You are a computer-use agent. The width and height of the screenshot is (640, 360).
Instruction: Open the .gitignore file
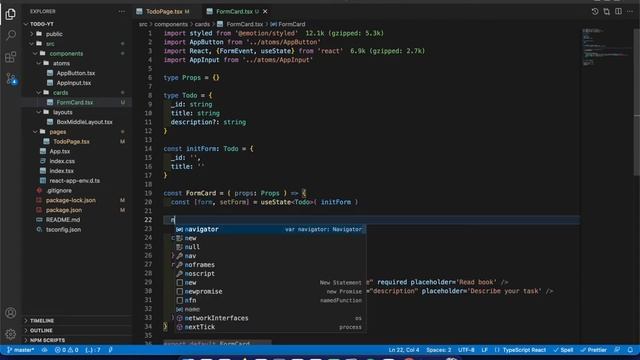[59, 191]
